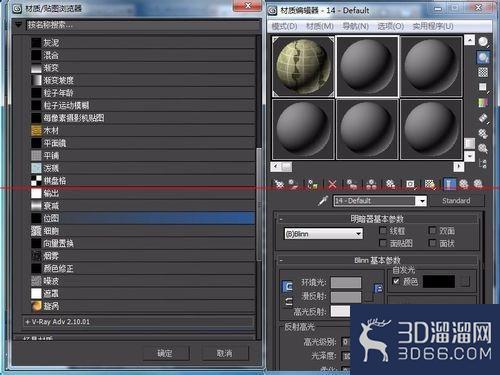Open the 实用程序(U) menu

coord(433,26)
